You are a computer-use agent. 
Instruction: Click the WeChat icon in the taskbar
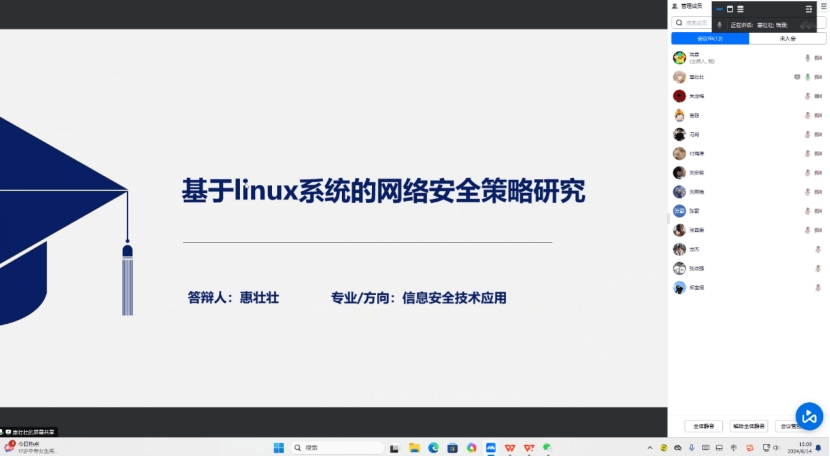547,448
